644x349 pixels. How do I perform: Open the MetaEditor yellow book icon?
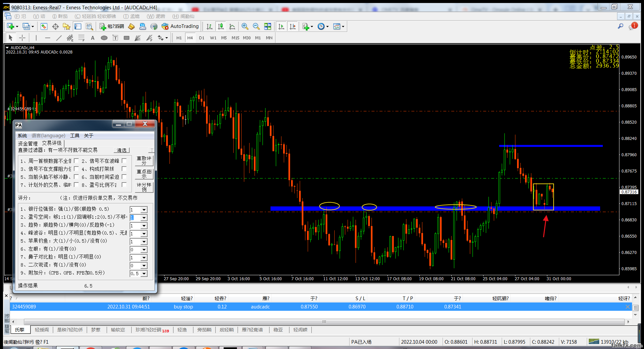click(x=131, y=26)
